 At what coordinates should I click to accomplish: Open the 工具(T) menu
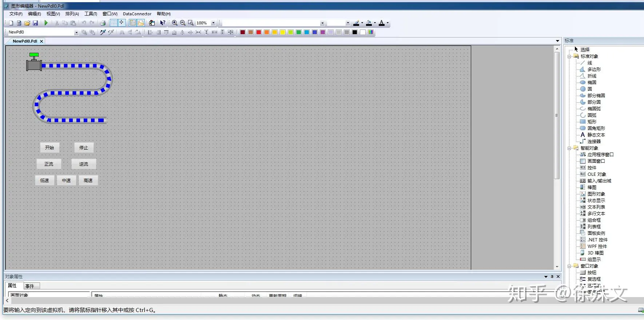point(91,14)
